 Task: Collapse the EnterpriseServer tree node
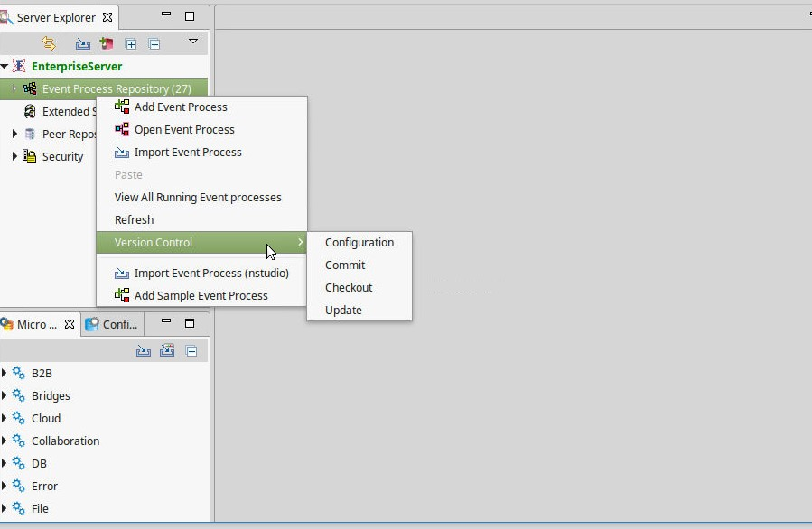pos(5,66)
